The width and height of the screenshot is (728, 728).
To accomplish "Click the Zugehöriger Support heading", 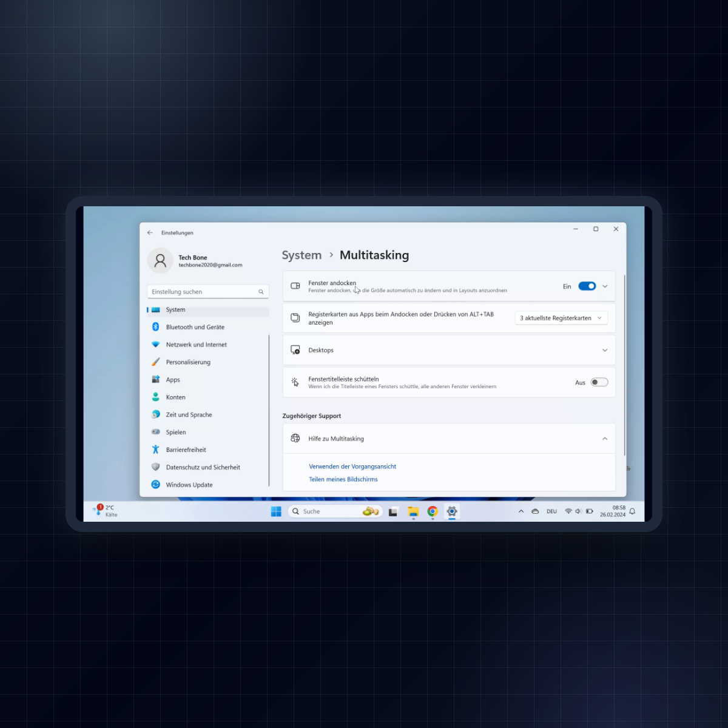I will 312,416.
